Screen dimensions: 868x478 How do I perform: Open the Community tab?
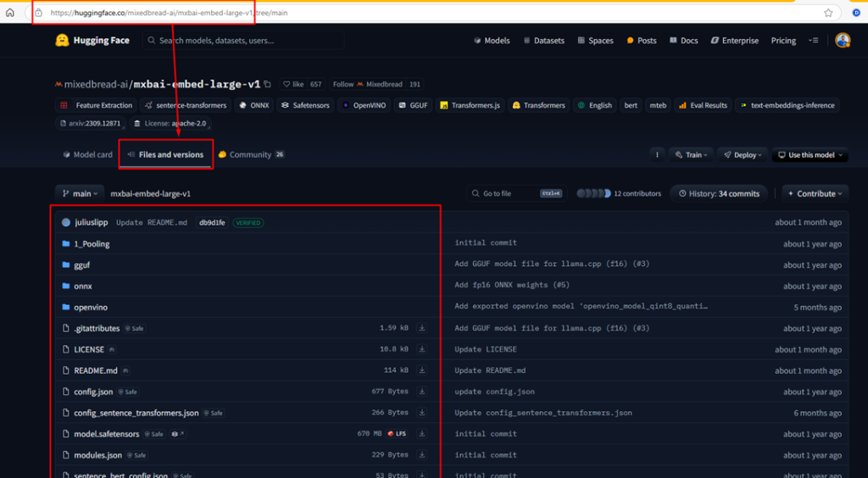coord(250,155)
